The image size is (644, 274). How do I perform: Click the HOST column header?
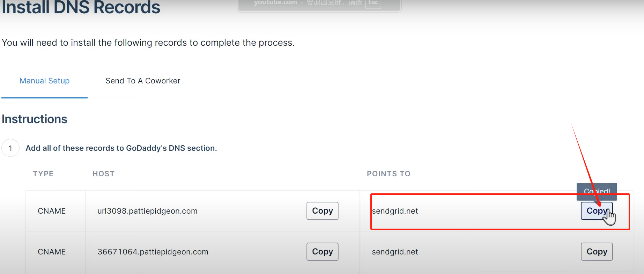(103, 173)
